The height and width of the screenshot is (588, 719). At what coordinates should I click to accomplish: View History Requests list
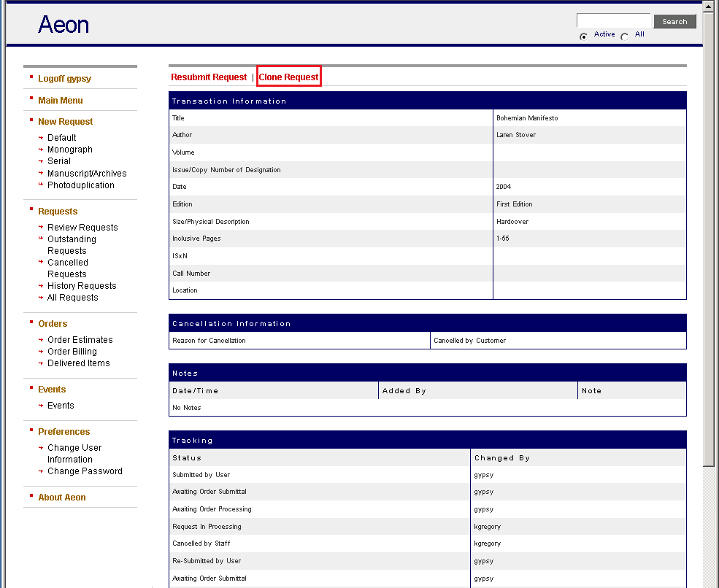[82, 286]
